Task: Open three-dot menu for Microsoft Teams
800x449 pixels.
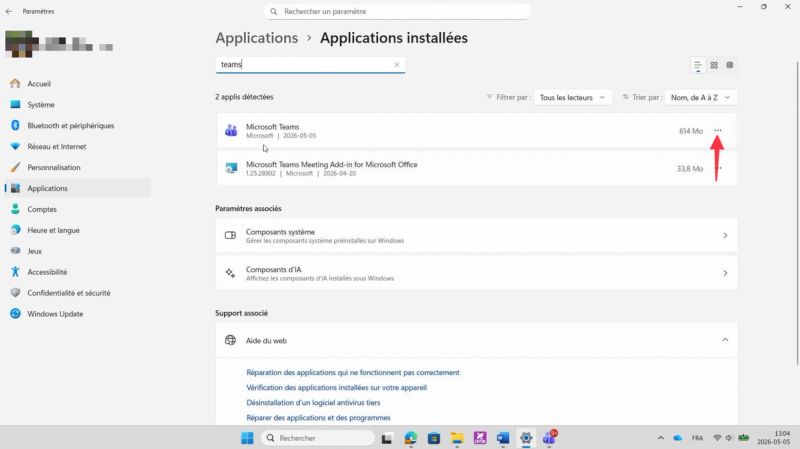Action: tap(718, 131)
